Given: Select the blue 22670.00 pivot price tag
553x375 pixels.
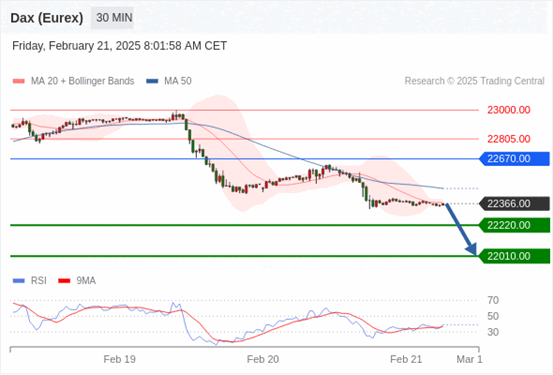Looking at the screenshot, I should (515, 159).
